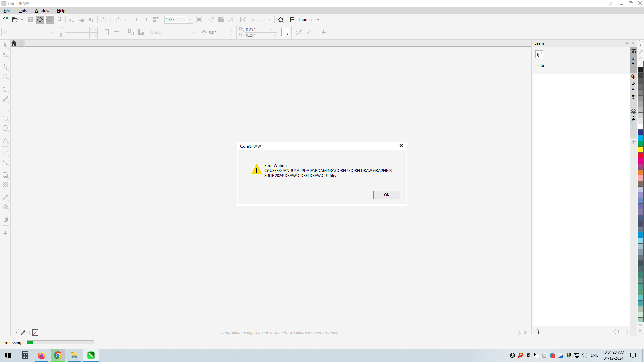Select landscape page orientation
The image size is (644, 362).
117,33
